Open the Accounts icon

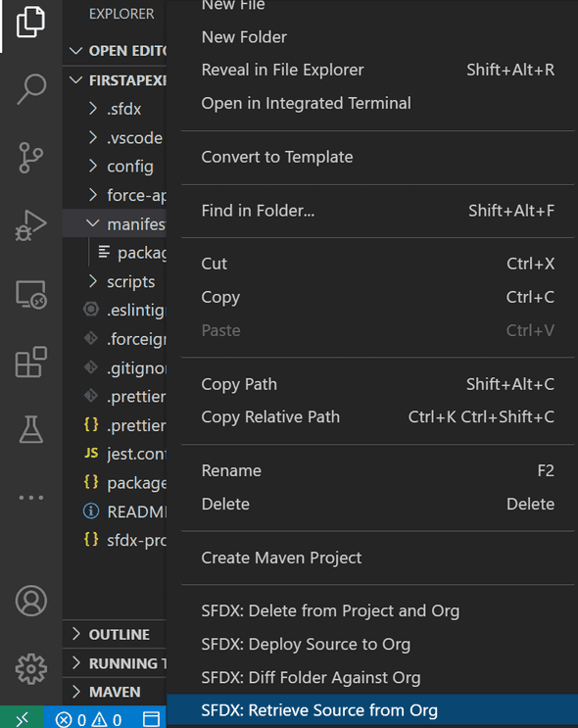point(31,601)
